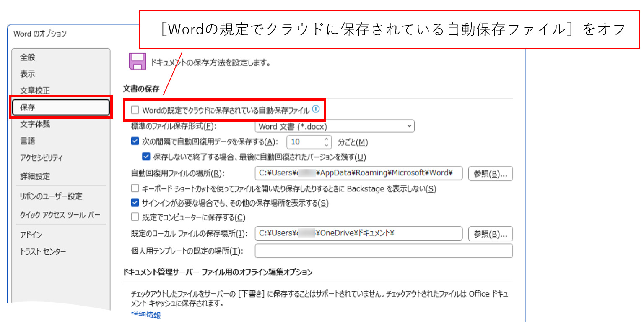Image resolution: width=644 pixels, height=332 pixels.
Task: Decrease the AutoRecover minutes spinner
Action: click(326, 145)
